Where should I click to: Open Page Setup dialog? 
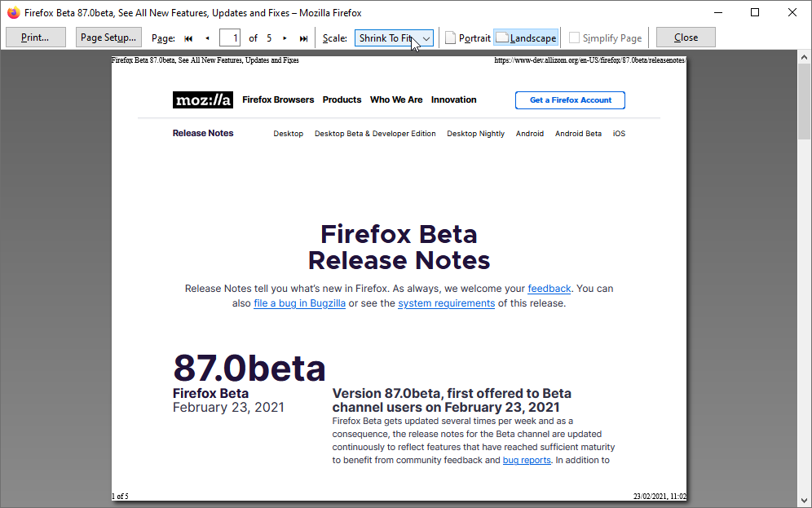click(109, 38)
